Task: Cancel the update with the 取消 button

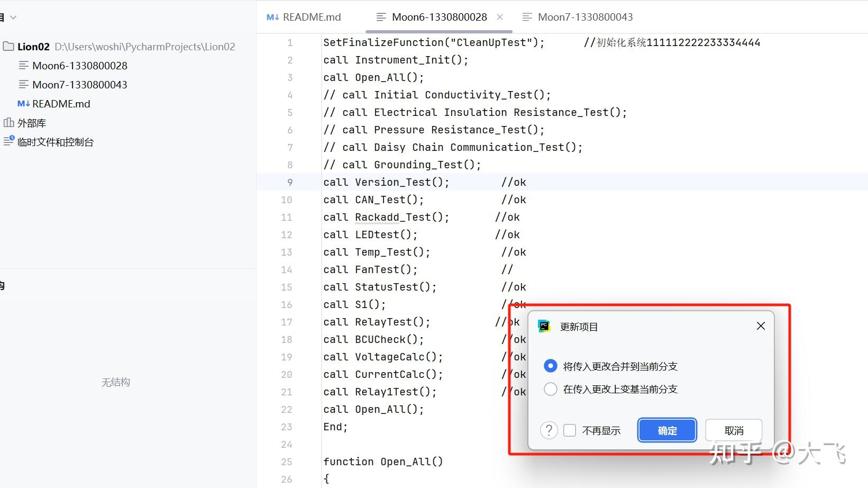Action: pyautogui.click(x=733, y=430)
